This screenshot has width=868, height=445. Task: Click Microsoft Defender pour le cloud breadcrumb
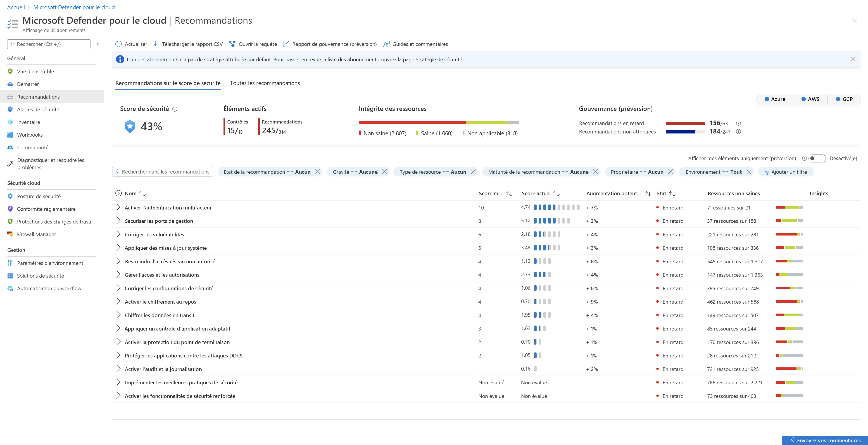74,7
